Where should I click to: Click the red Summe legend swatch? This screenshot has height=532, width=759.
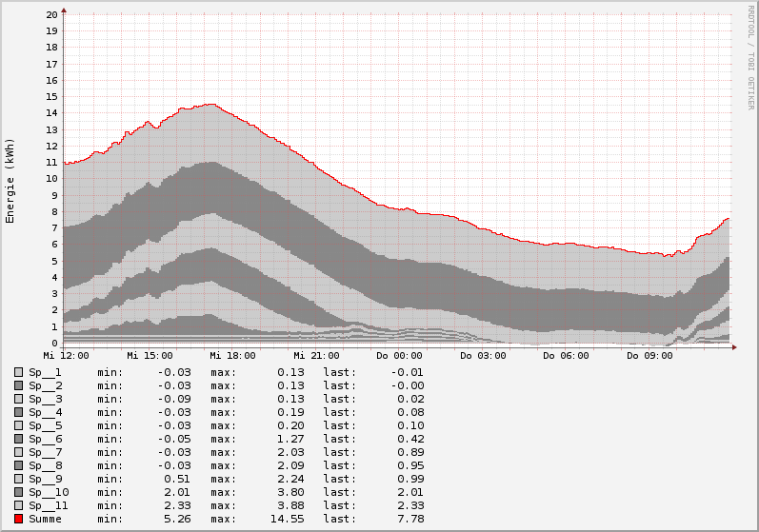pos(18,519)
